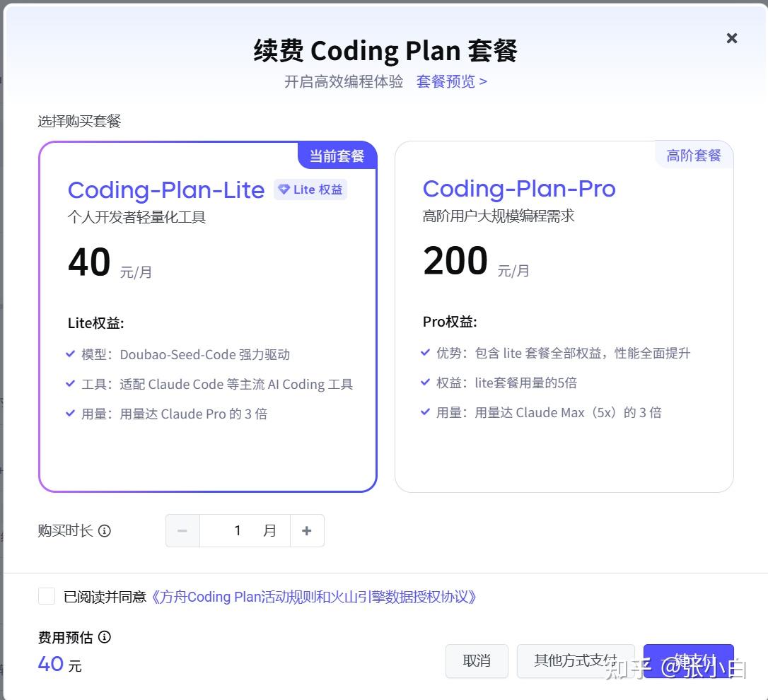Click checkmark beside lite套餐用量的5倍
This screenshot has width=768, height=700.
tap(426, 382)
